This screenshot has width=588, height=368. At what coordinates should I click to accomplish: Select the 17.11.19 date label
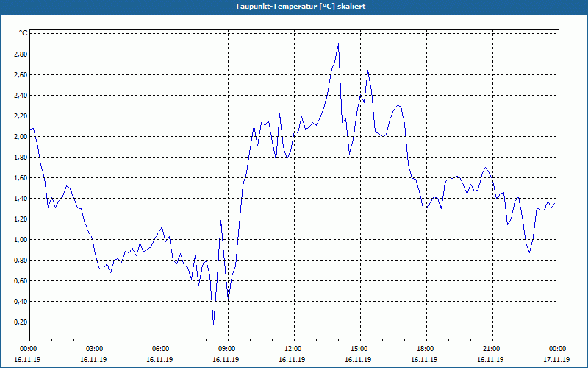coord(556,360)
